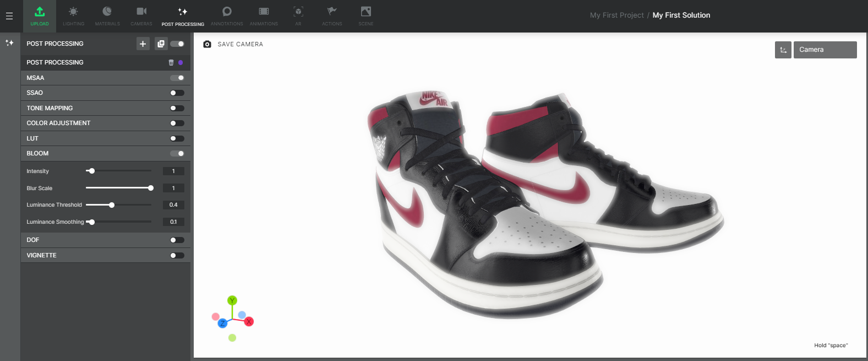Open the Lighting tab

coord(73,16)
